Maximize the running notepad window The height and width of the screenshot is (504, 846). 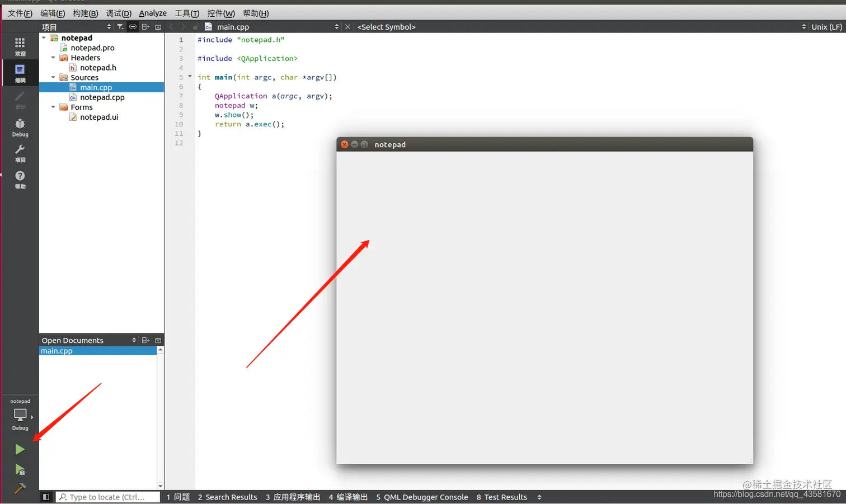tap(364, 144)
